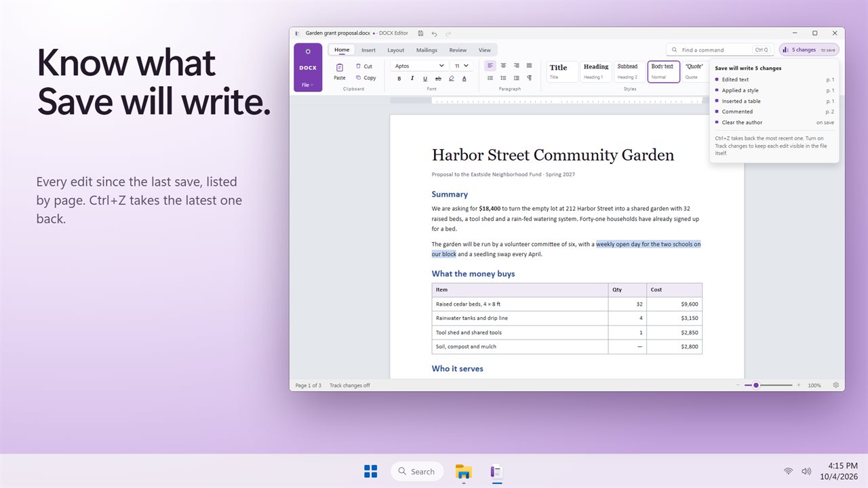Click the zoom out minus icon
The width and height of the screenshot is (868, 488).
click(738, 385)
